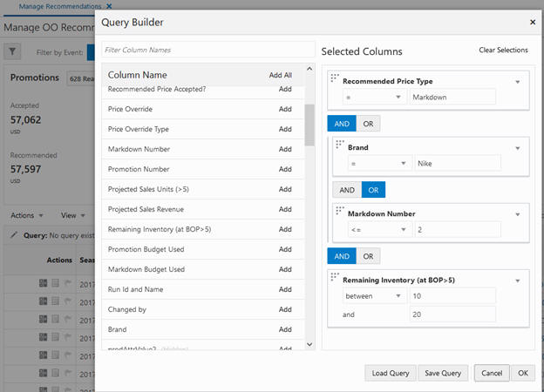Open the Actions menu
Viewport: 544px width, 392px height.
click(x=27, y=215)
